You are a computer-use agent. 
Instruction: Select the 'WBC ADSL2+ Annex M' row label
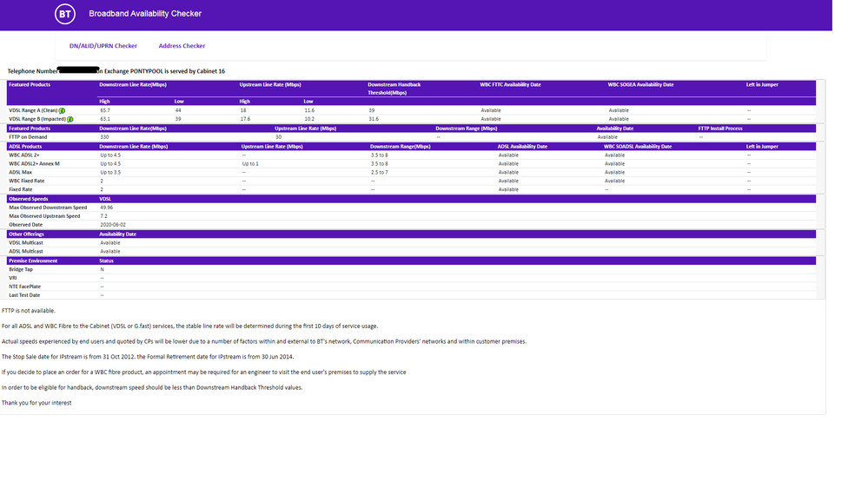tap(34, 164)
